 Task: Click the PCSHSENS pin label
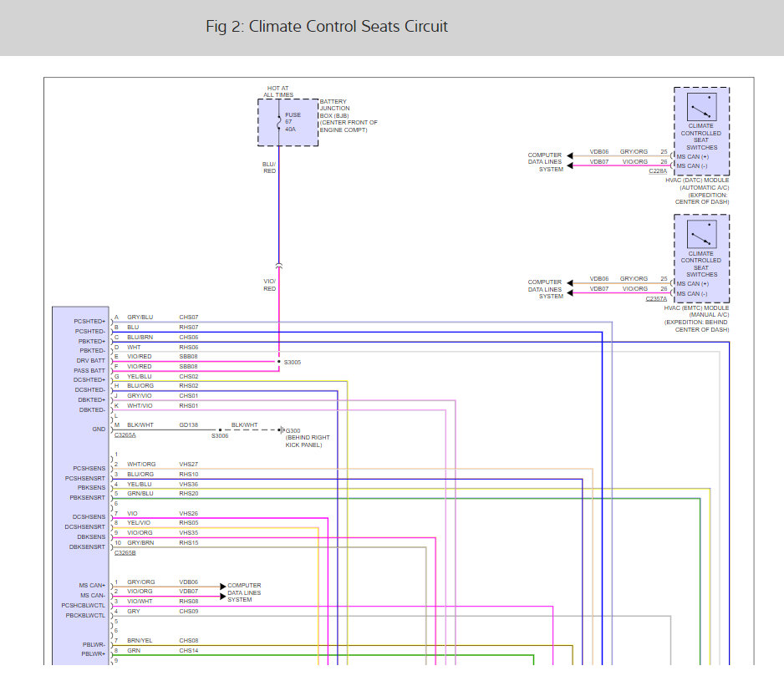coord(89,469)
